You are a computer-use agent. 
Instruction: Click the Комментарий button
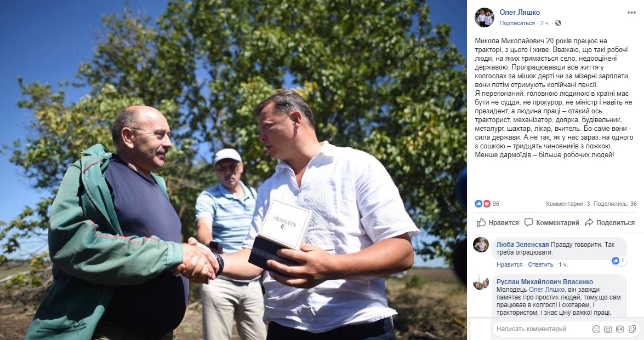551,223
